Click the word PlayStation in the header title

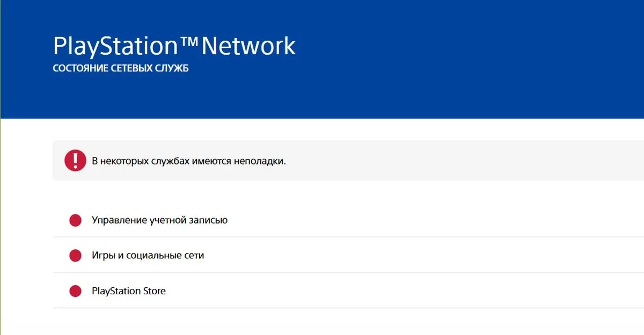[115, 47]
